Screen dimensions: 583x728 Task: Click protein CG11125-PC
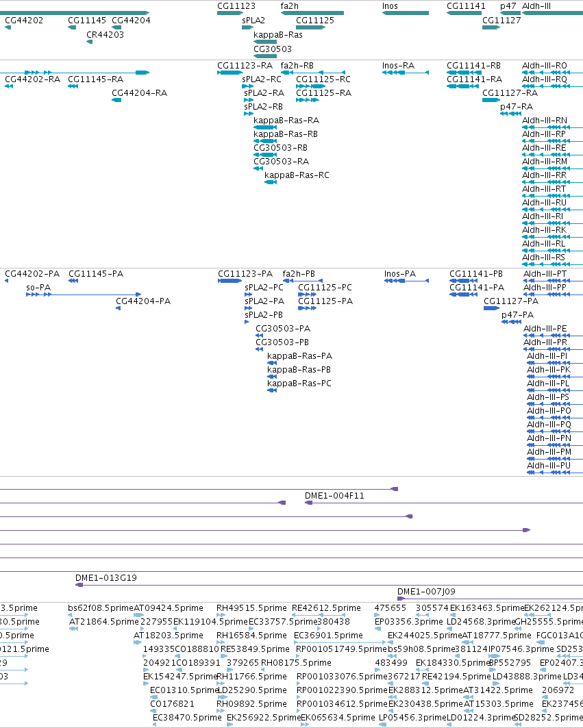click(325, 288)
